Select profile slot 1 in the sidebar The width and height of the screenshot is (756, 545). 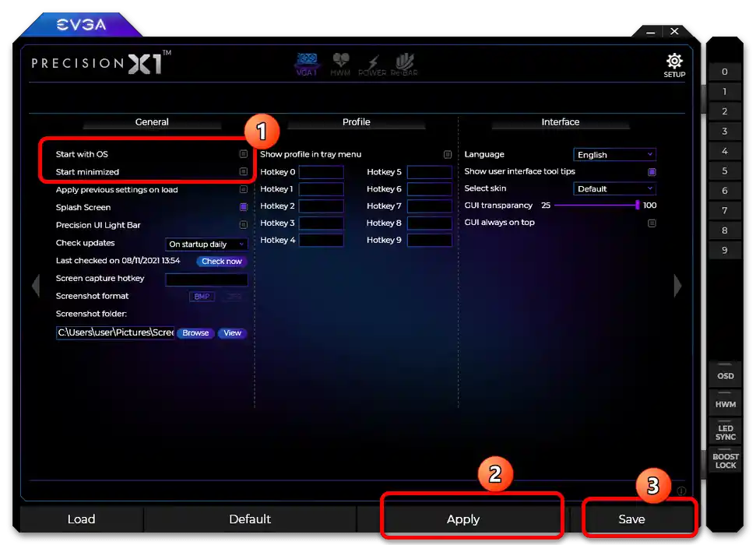(x=724, y=92)
